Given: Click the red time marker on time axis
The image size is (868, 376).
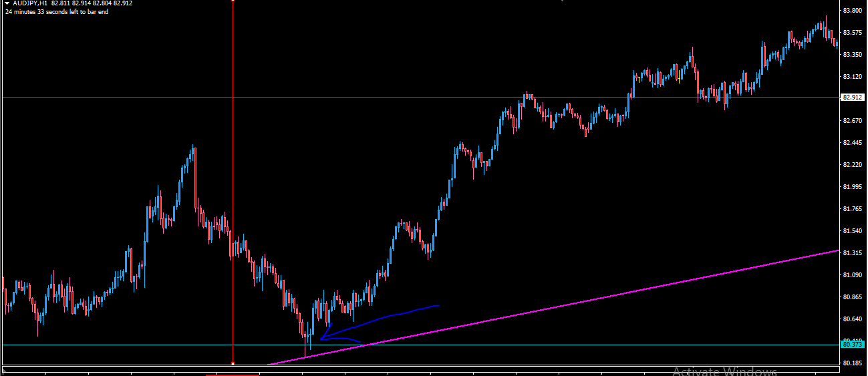Looking at the screenshot, I should point(233,375).
